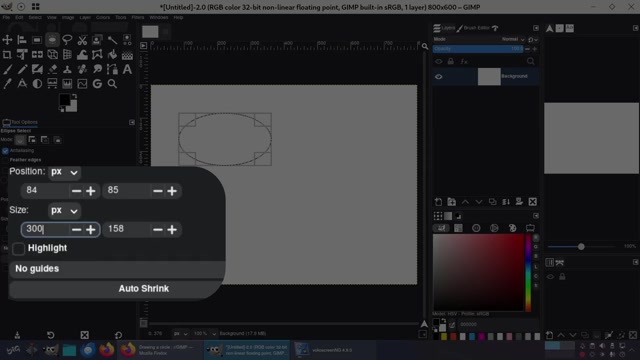Increase Size width 300 with plus
Screen dimensions: 640x360
[x=91, y=229]
